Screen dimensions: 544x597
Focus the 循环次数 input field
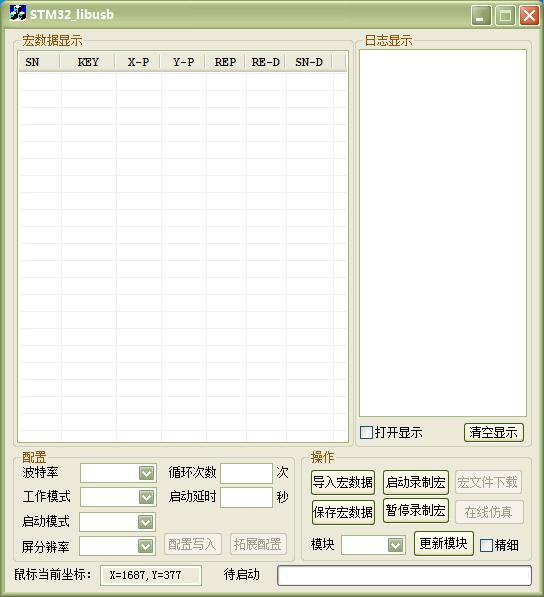(246, 473)
